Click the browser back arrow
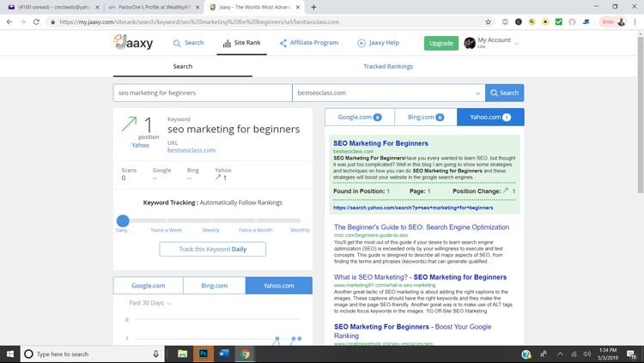This screenshot has width=644, height=363. 9,21
